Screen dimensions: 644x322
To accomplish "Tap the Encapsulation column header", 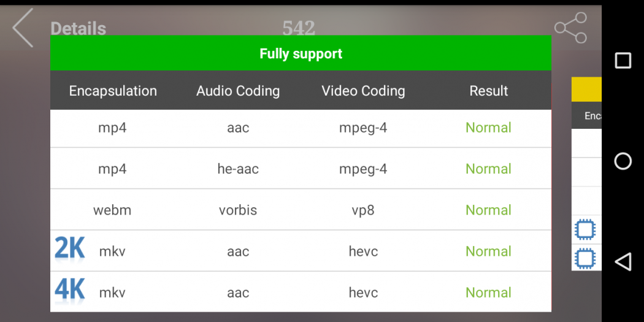I will click(113, 91).
